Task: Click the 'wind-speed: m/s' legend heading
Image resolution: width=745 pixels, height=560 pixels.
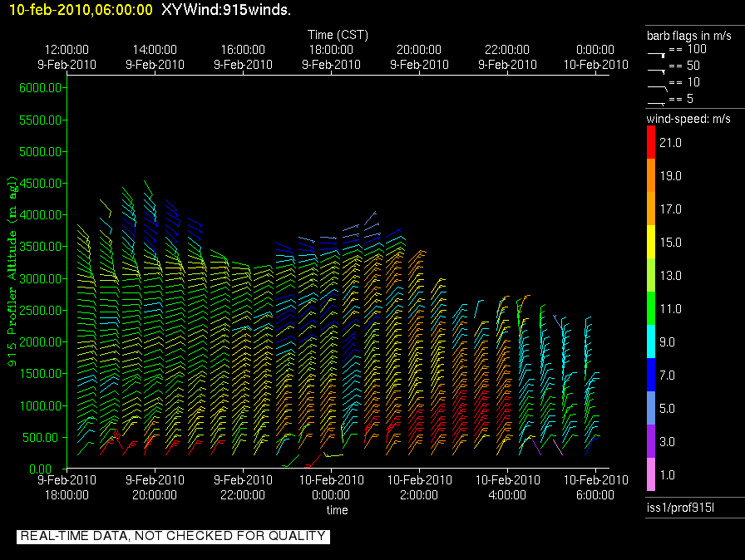Action: coord(688,119)
